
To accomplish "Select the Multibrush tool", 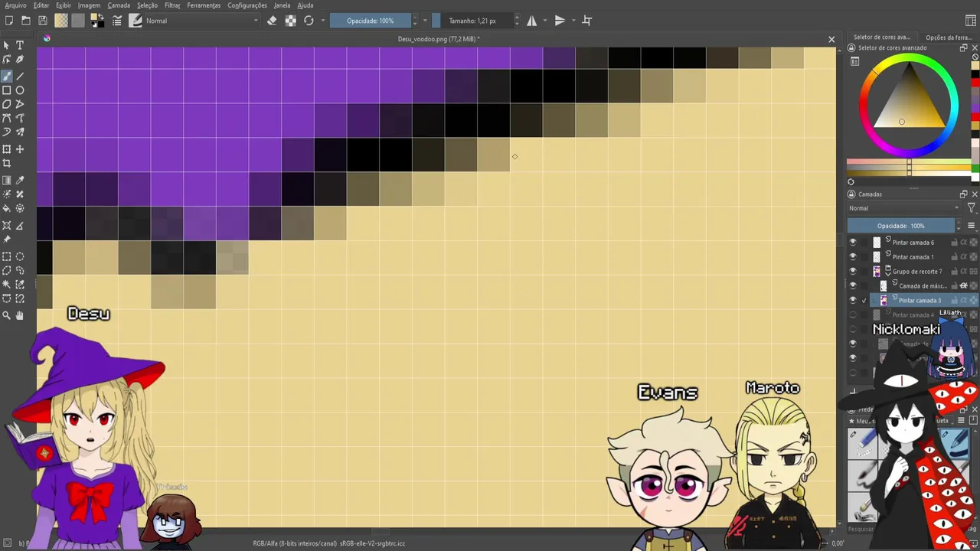I will (x=20, y=132).
